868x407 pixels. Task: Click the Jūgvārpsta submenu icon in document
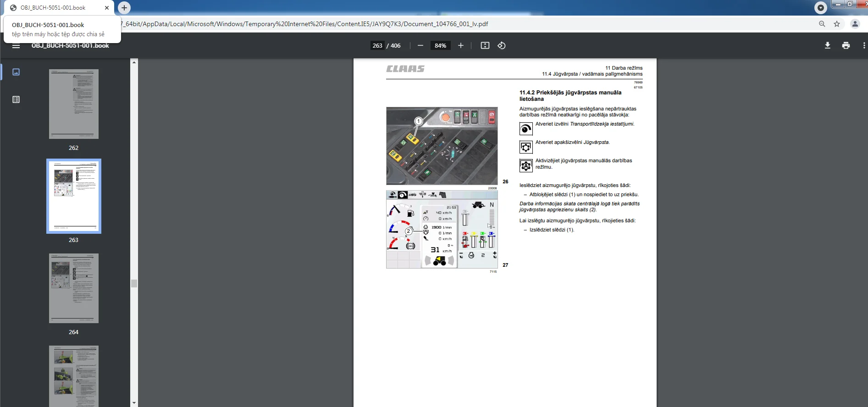526,147
